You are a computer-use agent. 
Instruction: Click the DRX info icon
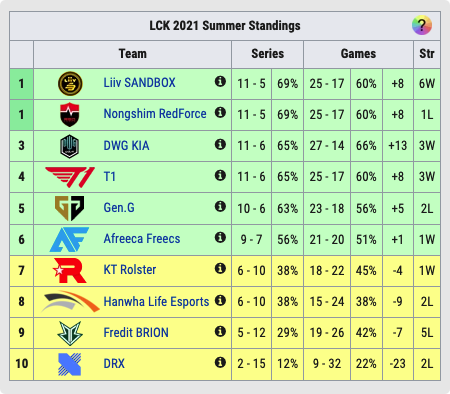pos(220,362)
